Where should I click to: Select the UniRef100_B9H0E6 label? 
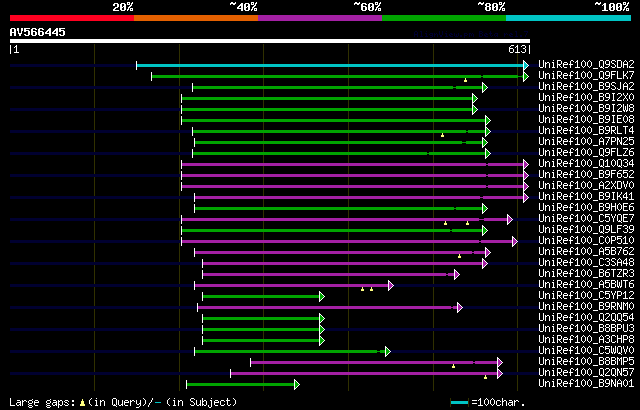click(x=587, y=208)
